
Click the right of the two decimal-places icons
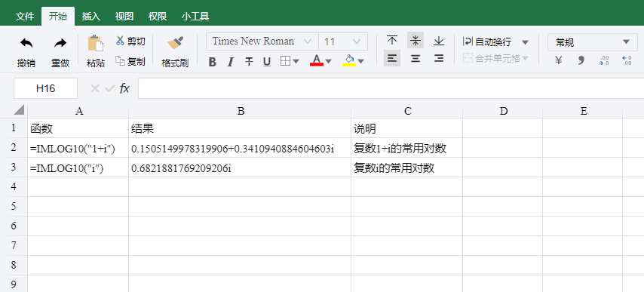(627, 61)
